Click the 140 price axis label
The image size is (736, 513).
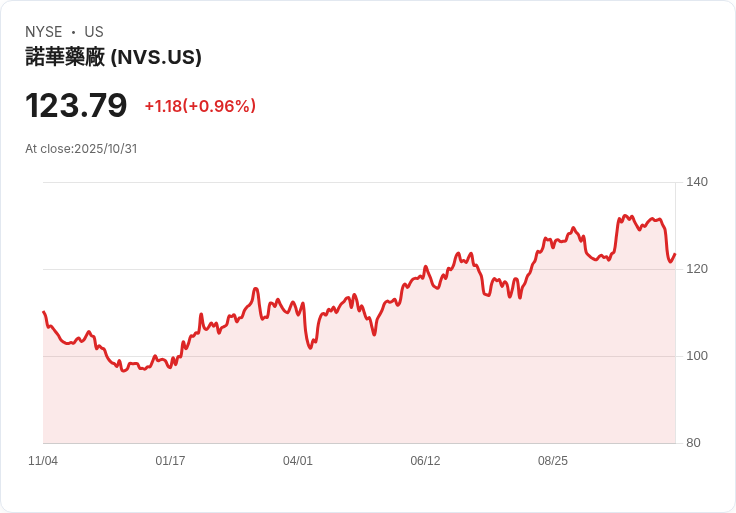pos(697,182)
